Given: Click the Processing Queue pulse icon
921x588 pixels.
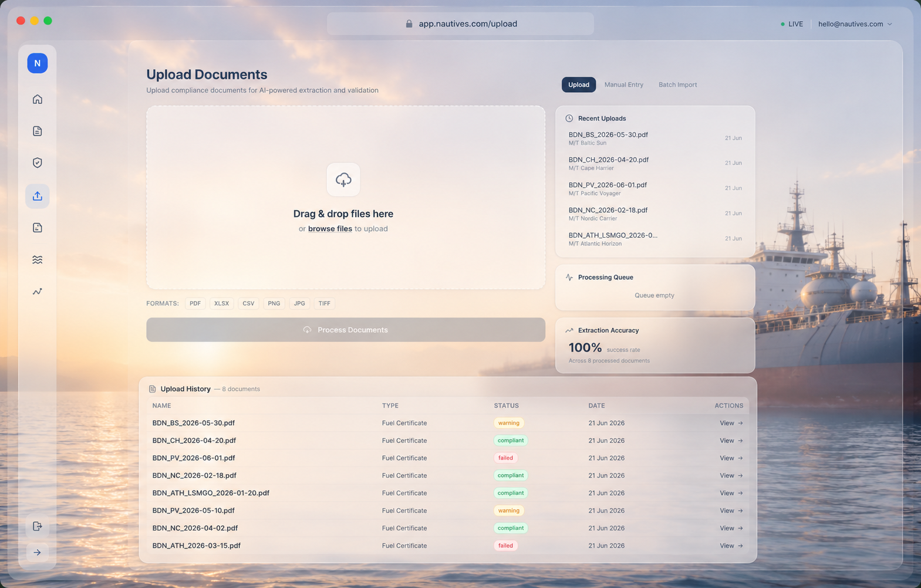Looking at the screenshot, I should click(x=569, y=277).
